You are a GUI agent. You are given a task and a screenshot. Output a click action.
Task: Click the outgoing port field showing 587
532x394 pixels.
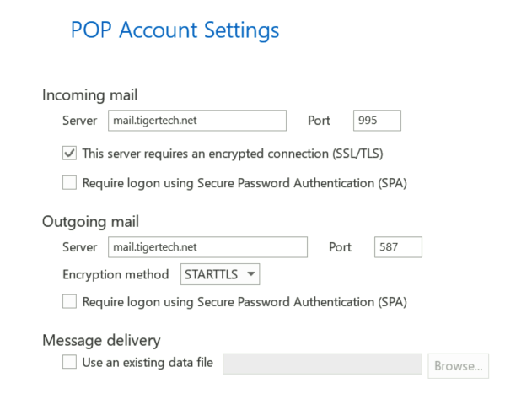(397, 247)
